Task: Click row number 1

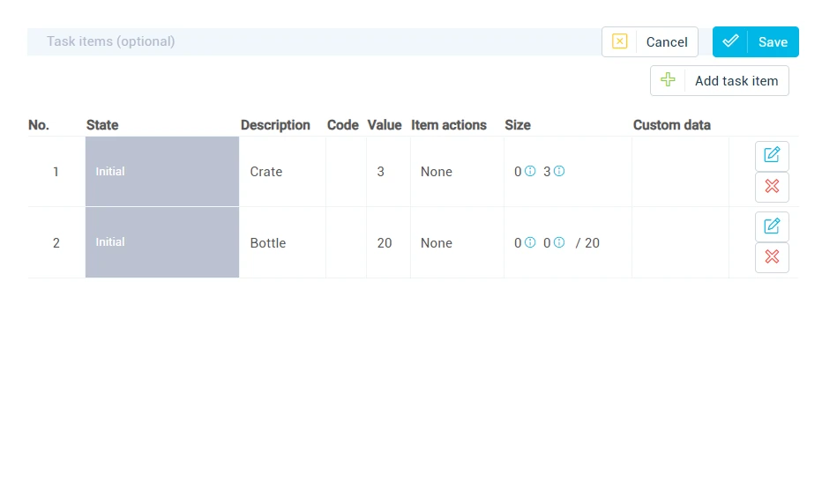Action: coord(56,172)
